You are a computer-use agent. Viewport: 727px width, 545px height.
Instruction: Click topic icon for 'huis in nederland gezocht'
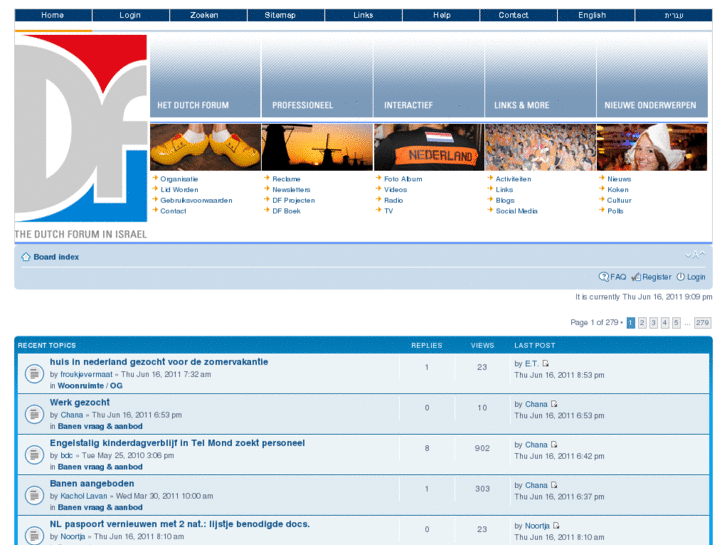coord(34,373)
